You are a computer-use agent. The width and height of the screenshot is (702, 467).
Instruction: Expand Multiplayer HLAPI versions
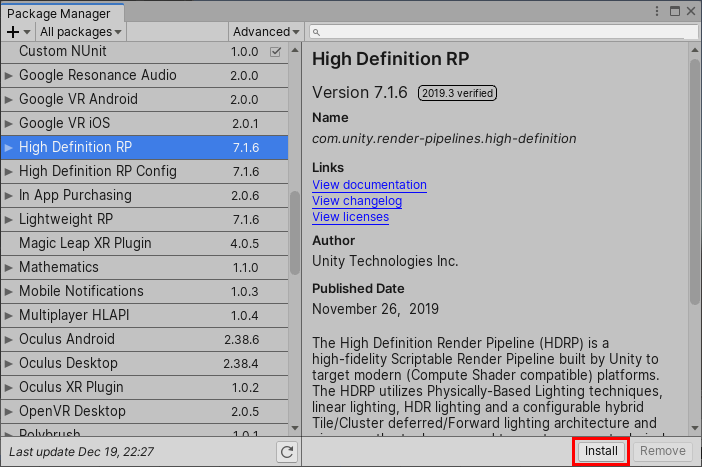(9, 316)
